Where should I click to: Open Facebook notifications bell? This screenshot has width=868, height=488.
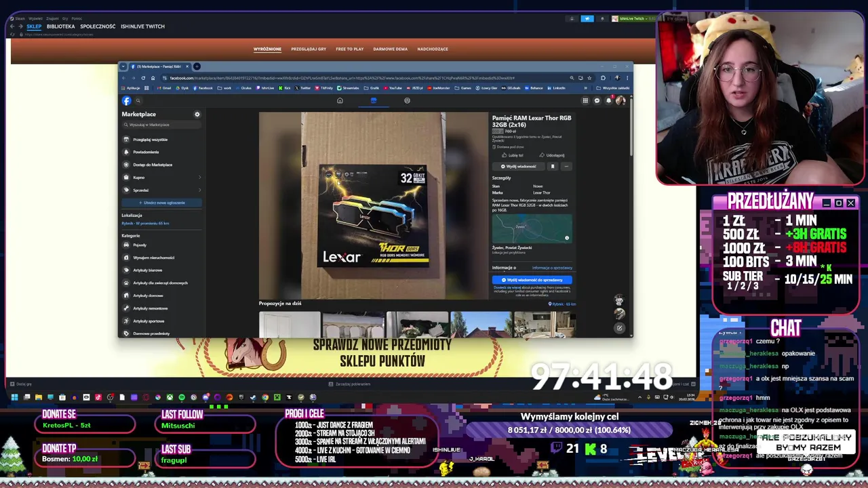(609, 100)
